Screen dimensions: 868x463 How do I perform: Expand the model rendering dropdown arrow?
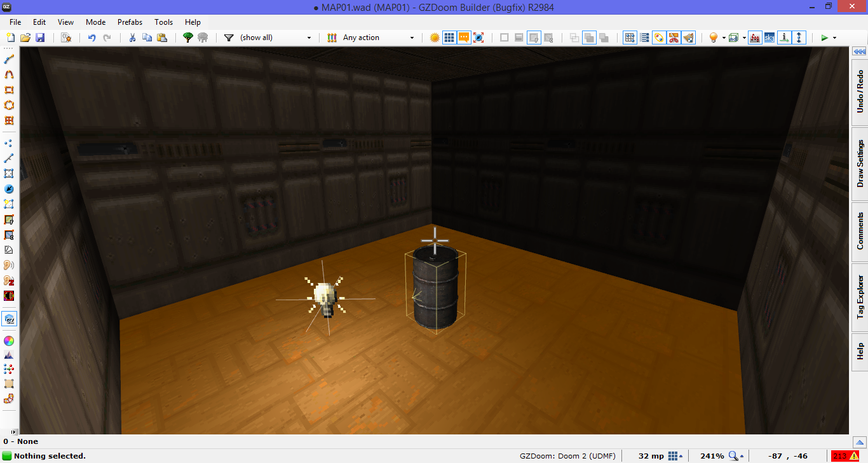click(x=744, y=38)
